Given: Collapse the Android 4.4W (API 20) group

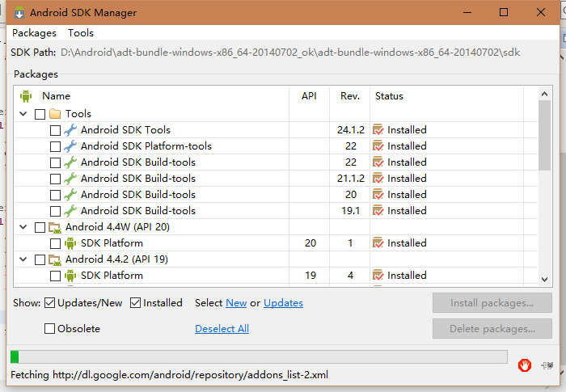Looking at the screenshot, I should [23, 227].
